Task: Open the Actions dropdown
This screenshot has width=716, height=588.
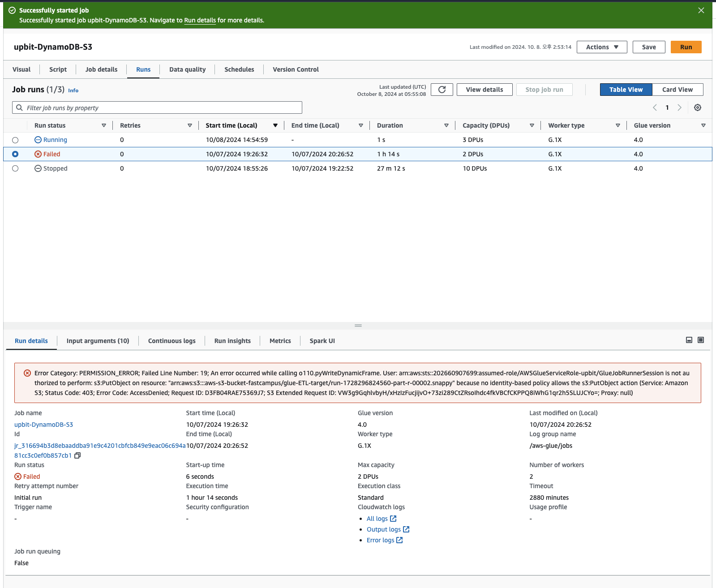Action: (x=602, y=47)
